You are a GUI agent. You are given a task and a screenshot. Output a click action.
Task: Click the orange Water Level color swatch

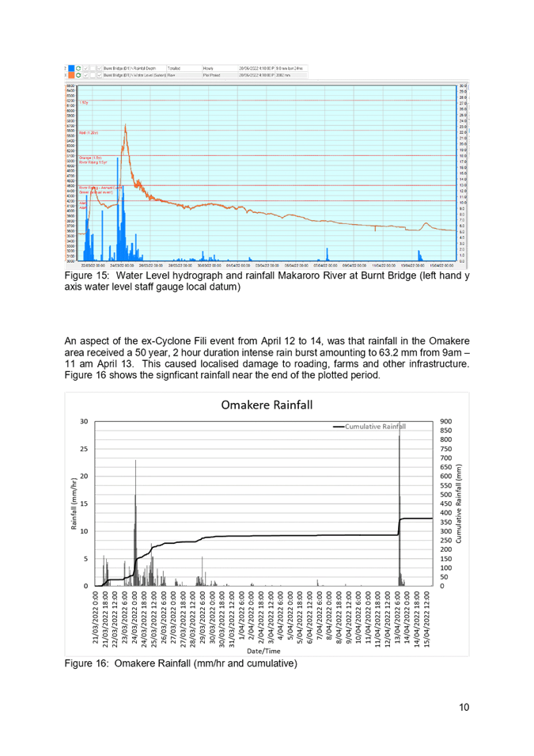click(x=71, y=75)
